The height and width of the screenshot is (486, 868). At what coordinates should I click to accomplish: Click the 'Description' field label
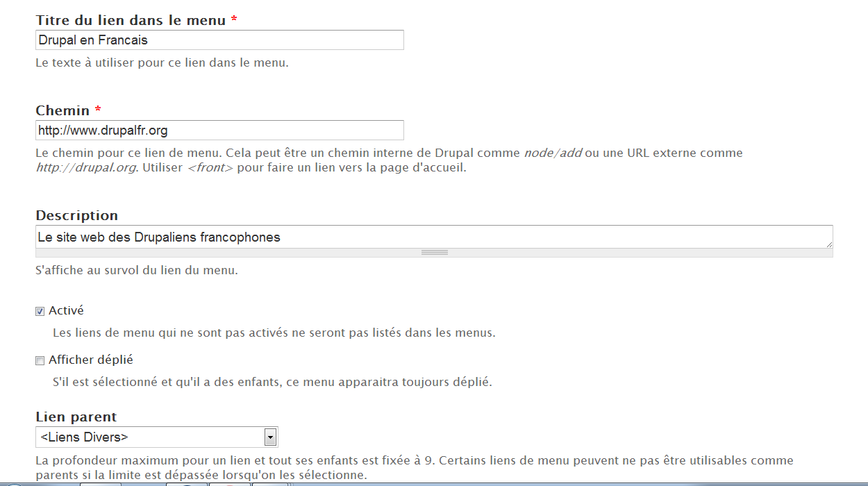(77, 216)
